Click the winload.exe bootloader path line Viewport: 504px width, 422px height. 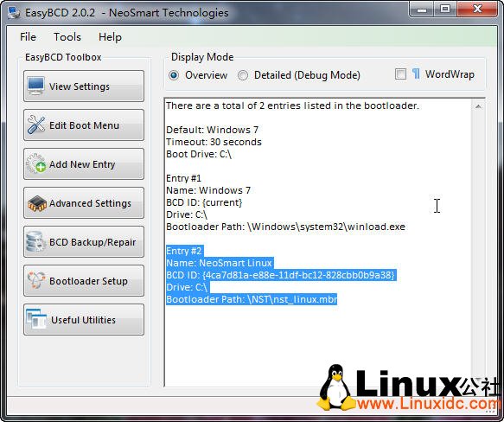[285, 227]
